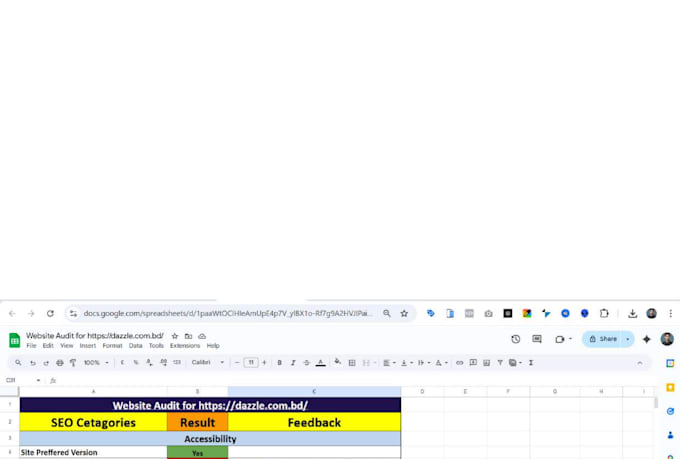680x459 pixels.
Task: Toggle bold formatting
Action: [279, 363]
